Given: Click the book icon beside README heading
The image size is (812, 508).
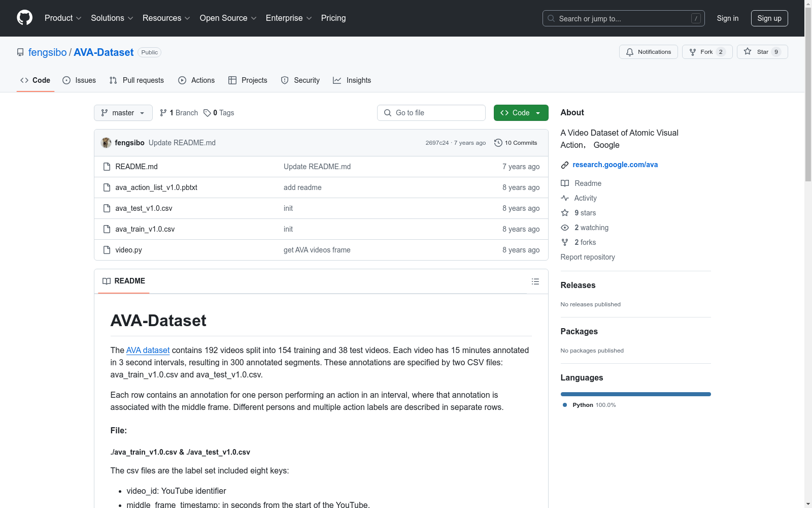Looking at the screenshot, I should point(107,281).
